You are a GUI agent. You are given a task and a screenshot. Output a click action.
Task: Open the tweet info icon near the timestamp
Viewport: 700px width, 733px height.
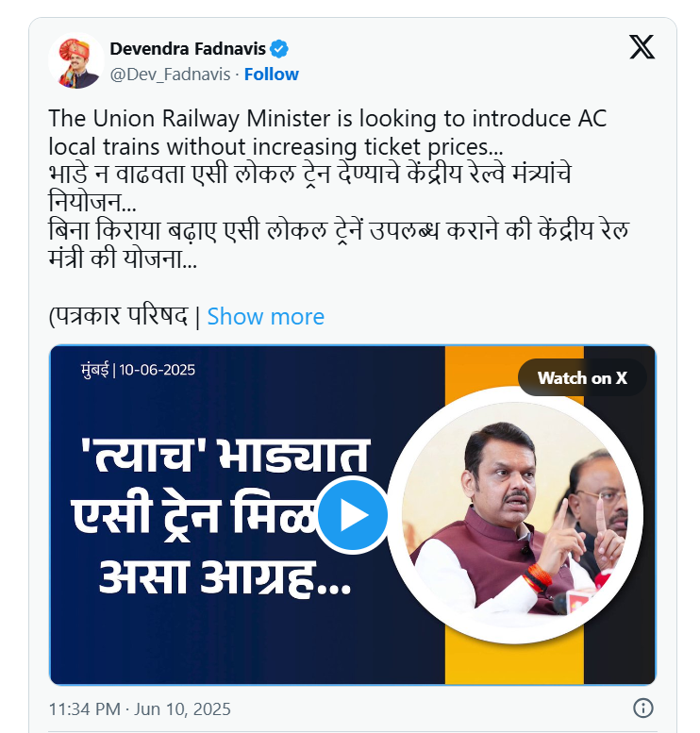(643, 708)
